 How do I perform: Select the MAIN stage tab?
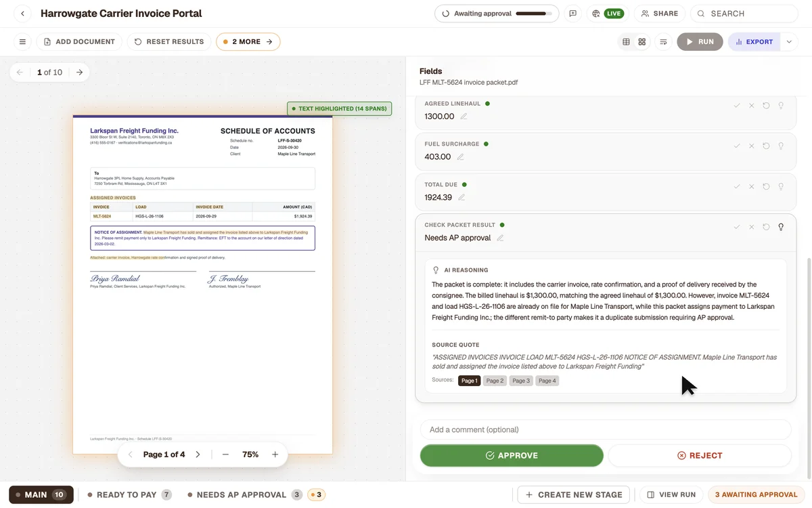[40, 494]
